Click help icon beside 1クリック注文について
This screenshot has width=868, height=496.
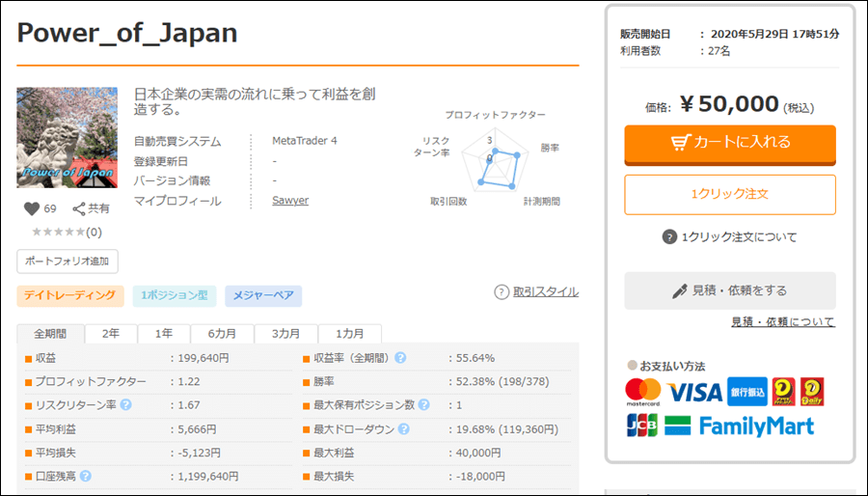point(669,237)
